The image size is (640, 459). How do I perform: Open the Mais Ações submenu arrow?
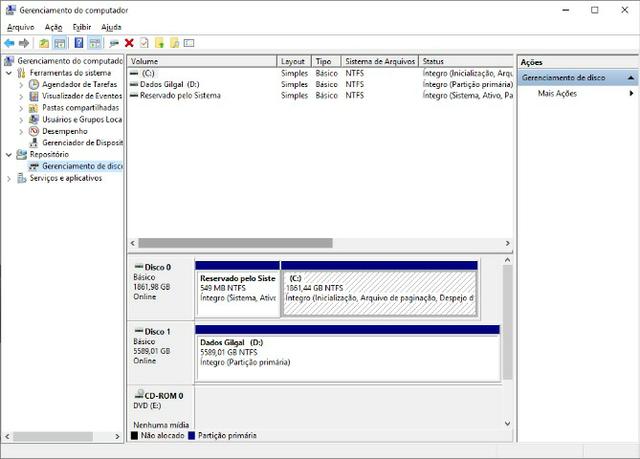[x=631, y=93]
